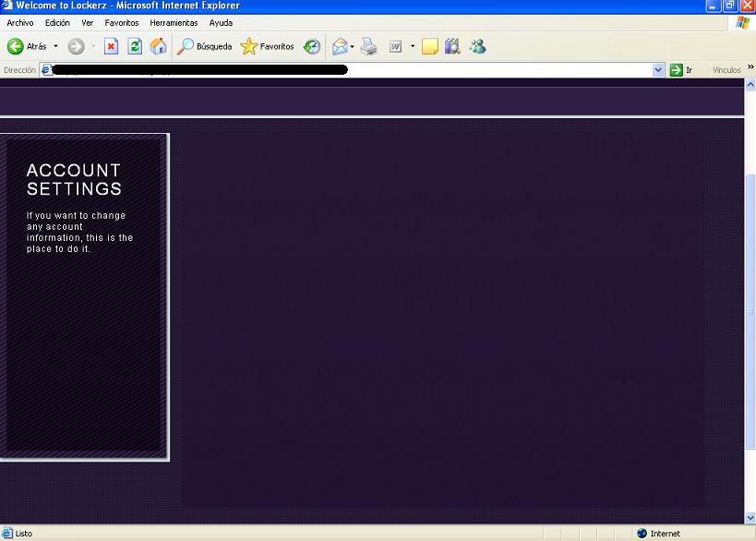Viewport: 756px width, 541px height.
Task: Close the Internet Explorer window
Action: point(748,6)
